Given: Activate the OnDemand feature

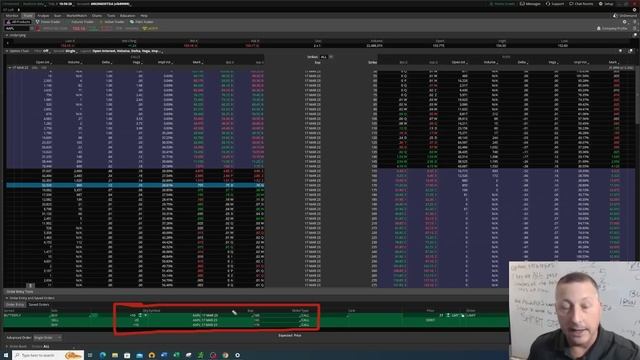Looking at the screenshot, I should [625, 16].
